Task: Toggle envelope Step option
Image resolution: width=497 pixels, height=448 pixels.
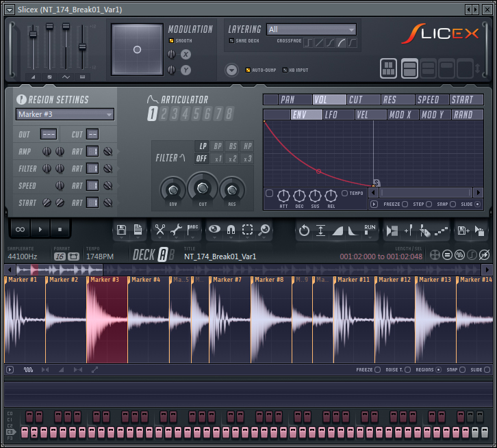Action: point(429,205)
